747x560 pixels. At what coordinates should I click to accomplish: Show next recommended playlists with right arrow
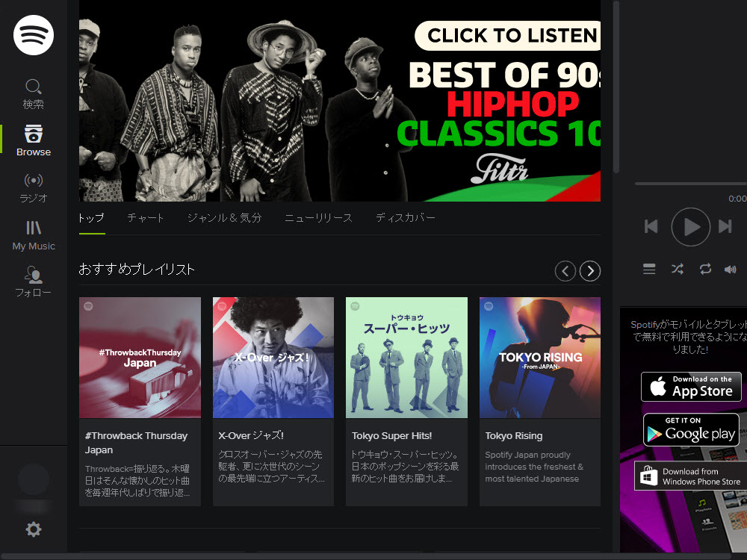(x=590, y=271)
